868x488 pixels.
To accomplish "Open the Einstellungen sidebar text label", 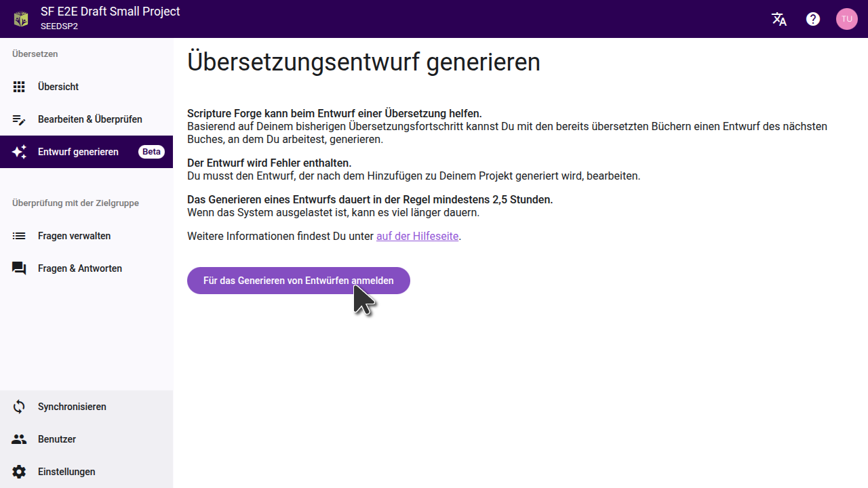I will (66, 472).
